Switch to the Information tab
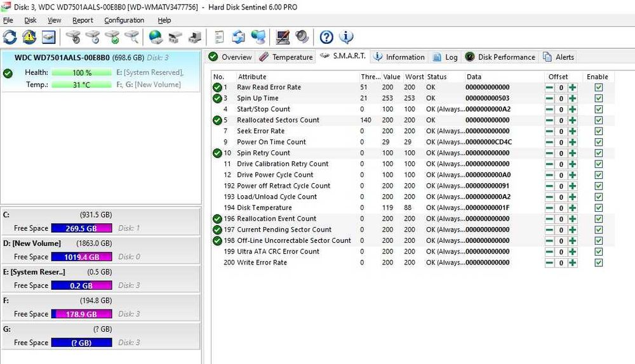The image size is (635, 364). (399, 57)
